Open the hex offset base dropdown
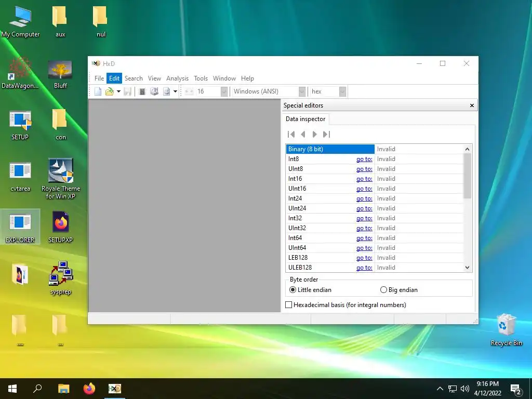Image resolution: width=532 pixels, height=399 pixels. [x=342, y=91]
